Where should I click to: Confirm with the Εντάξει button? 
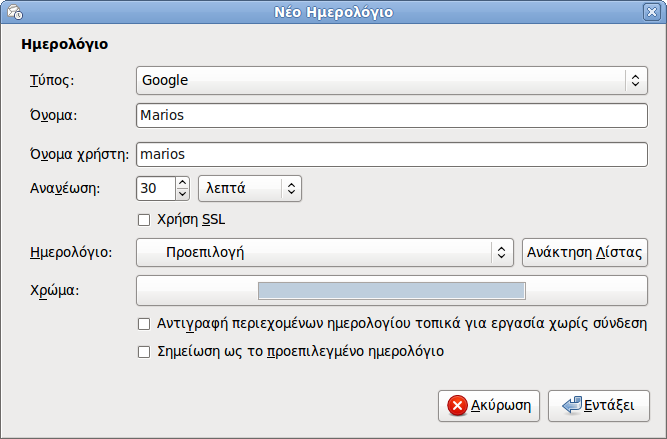click(599, 406)
